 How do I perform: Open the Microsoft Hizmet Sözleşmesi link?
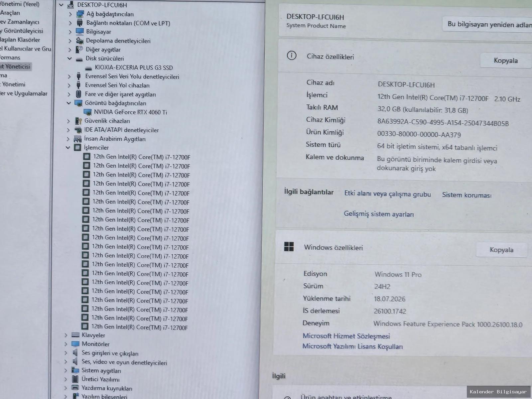point(346,336)
